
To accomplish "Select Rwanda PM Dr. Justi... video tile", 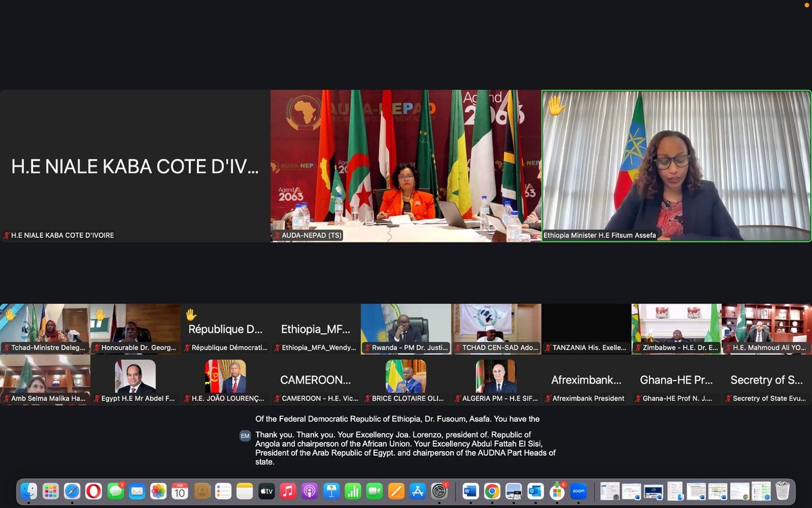I will [x=406, y=329].
